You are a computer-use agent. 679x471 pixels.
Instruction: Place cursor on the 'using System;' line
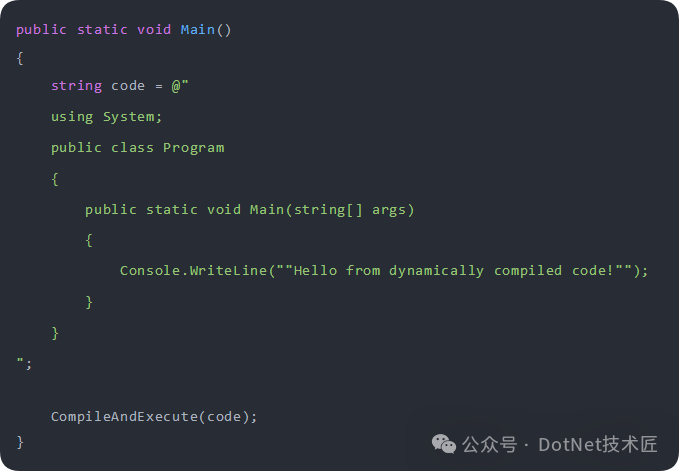tap(106, 117)
